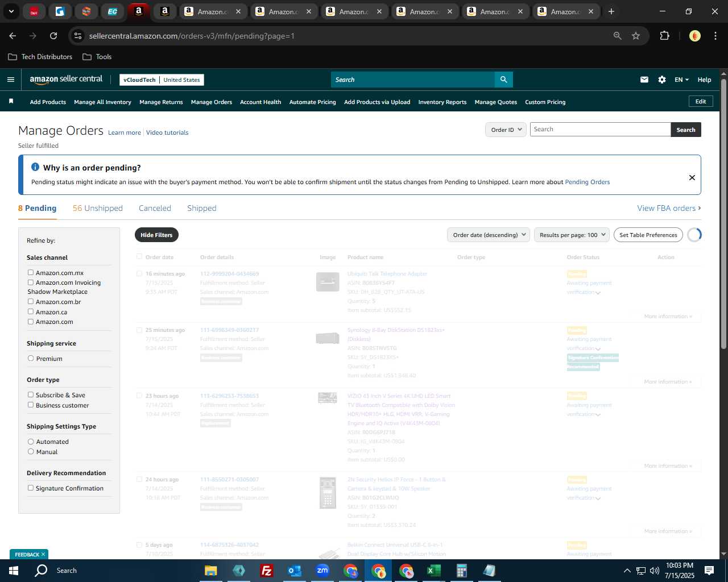This screenshot has height=582, width=728.
Task: Open the Tools bookmark folder
Action: click(x=97, y=57)
